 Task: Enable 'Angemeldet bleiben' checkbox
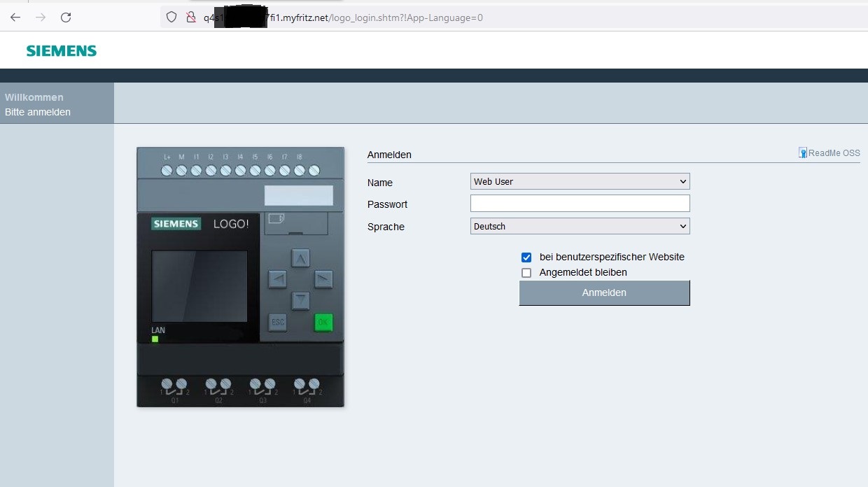click(x=526, y=273)
